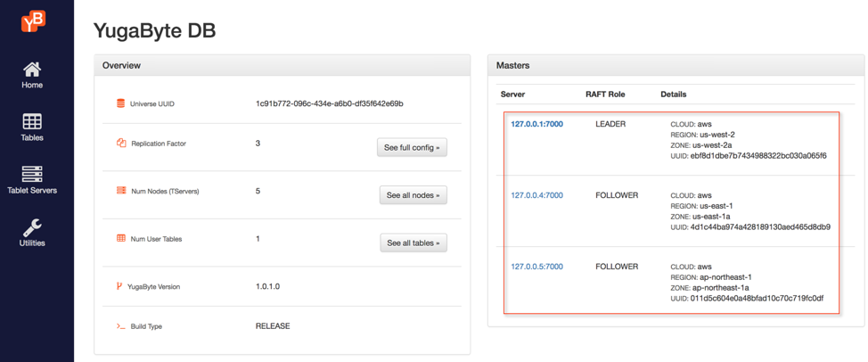The image size is (868, 362).
Task: Click the Overview panel header
Action: pos(282,65)
